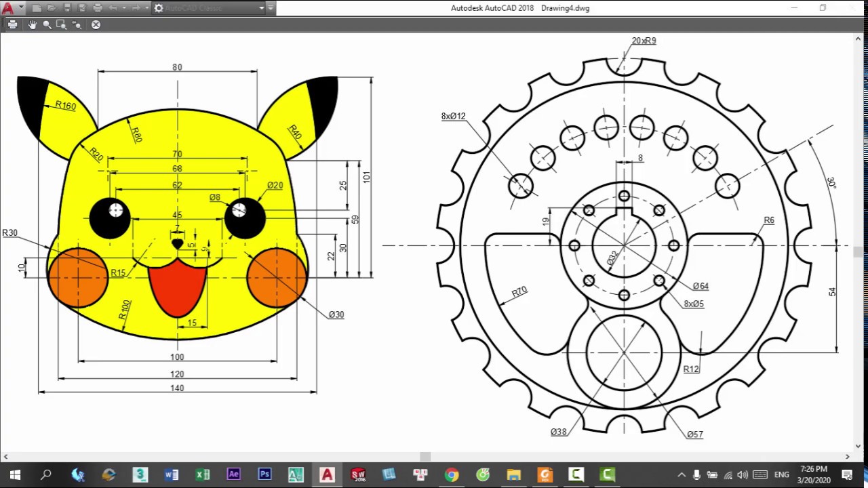Click the Open file folder icon
This screenshot has height=488, width=868.
pyautogui.click(x=52, y=8)
